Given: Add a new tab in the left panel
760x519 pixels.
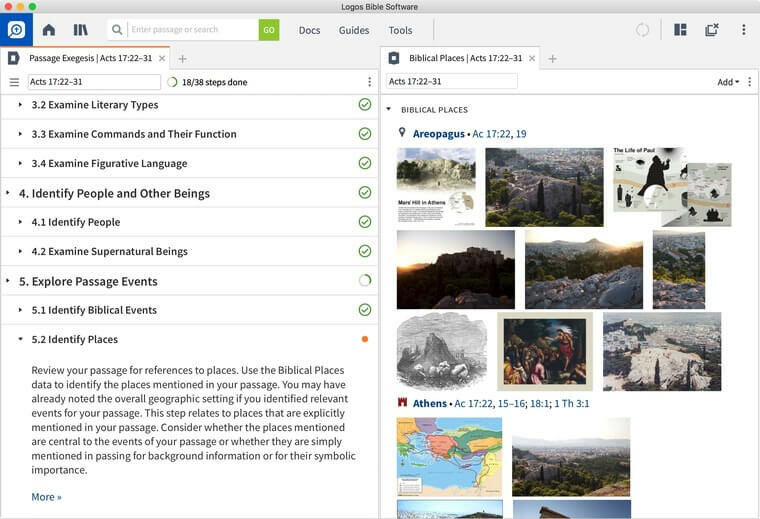Looking at the screenshot, I should point(182,59).
